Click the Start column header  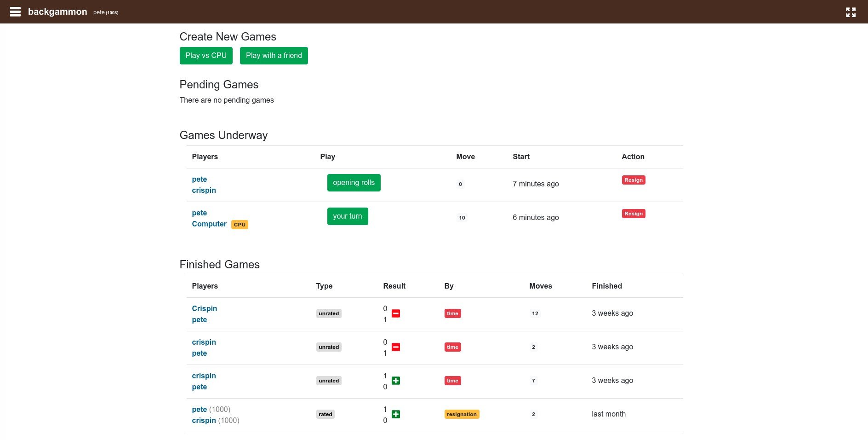tap(521, 157)
